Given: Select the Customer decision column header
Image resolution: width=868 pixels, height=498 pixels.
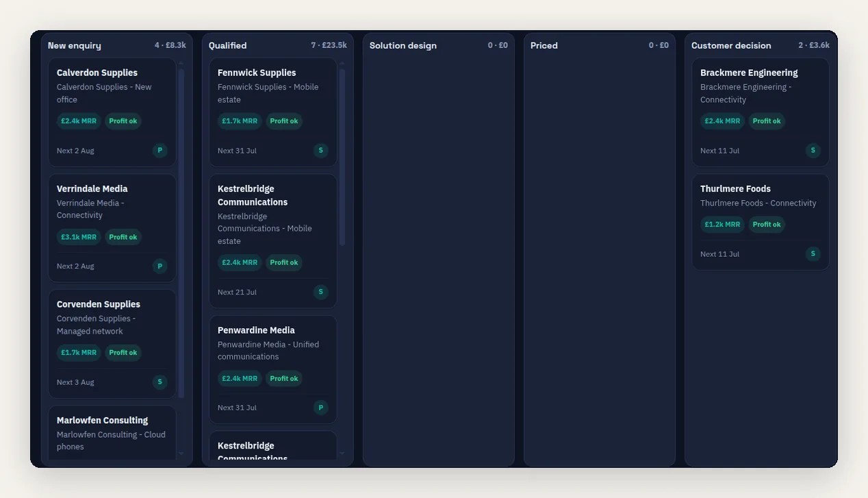Looking at the screenshot, I should pyautogui.click(x=761, y=45).
